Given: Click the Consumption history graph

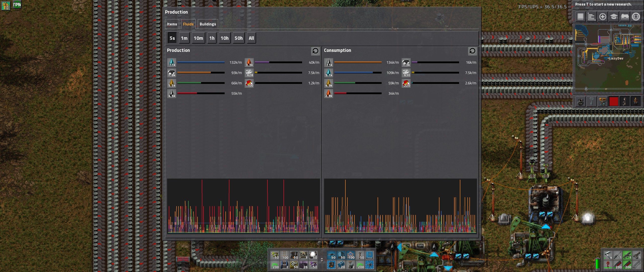Looking at the screenshot, I should point(400,206).
